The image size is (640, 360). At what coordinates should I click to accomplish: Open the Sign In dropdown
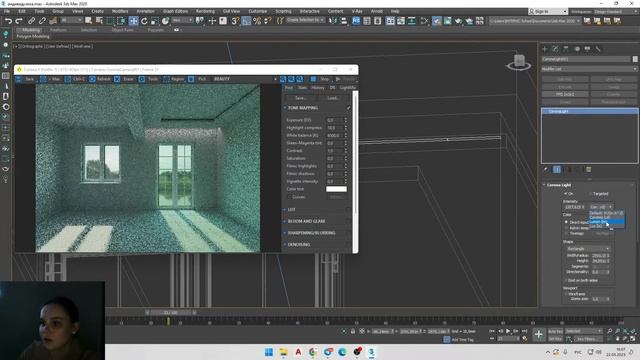547,11
